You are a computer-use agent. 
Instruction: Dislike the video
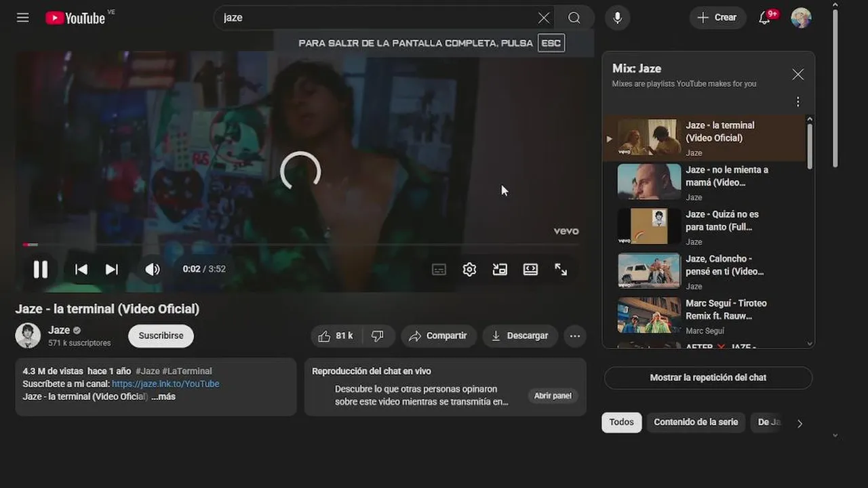click(x=378, y=335)
